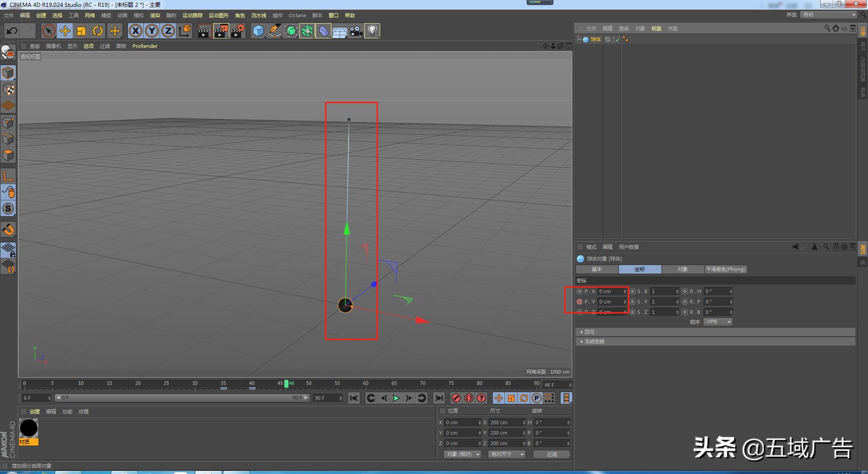868x474 pixels.
Task: Expand the 四元 section
Action: (589, 332)
